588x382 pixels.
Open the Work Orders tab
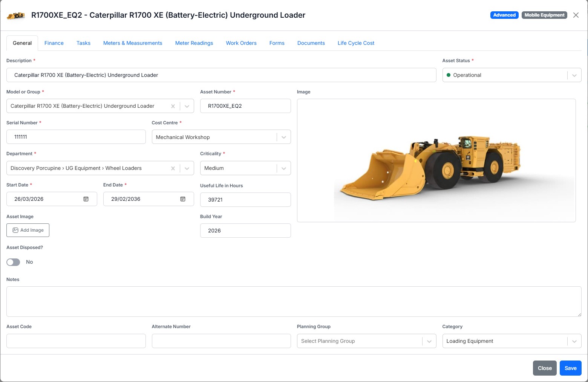point(241,43)
